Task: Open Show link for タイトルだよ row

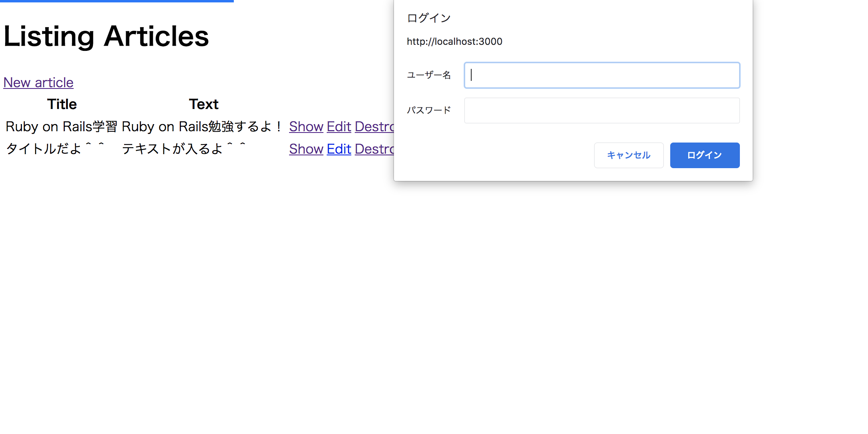Action: click(306, 149)
